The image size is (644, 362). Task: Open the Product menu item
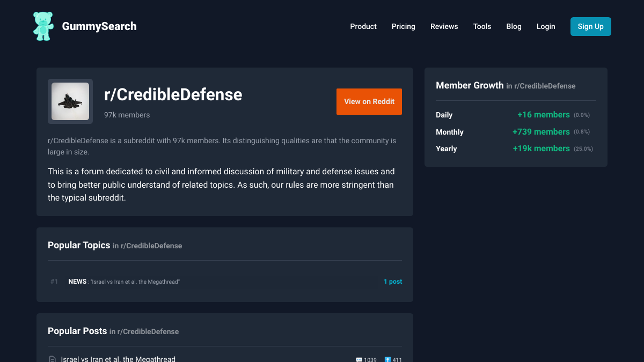point(363,26)
